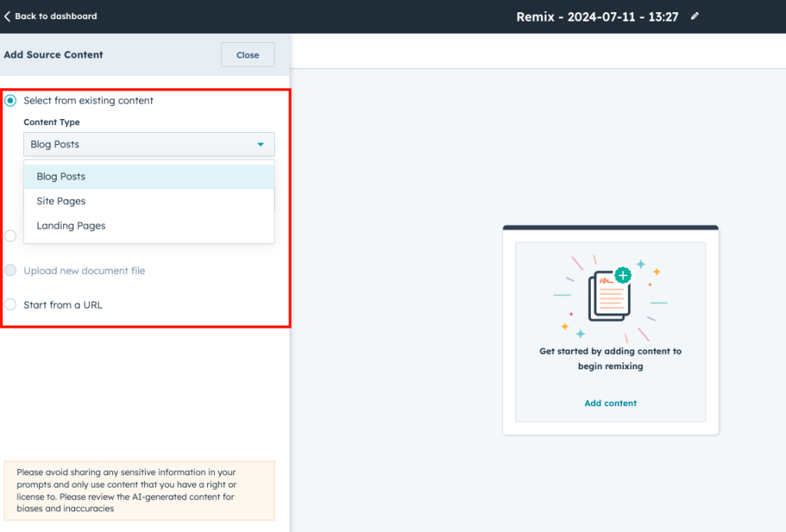Click the teal dropdown caret arrow
The width and height of the screenshot is (786, 532).
pos(260,144)
